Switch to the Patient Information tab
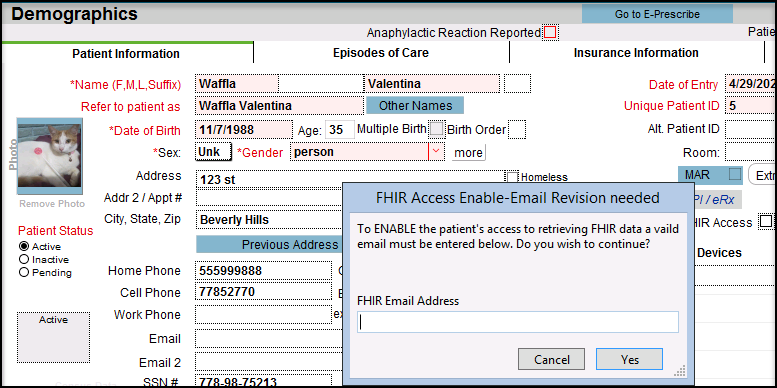The image size is (777, 388). click(x=126, y=54)
